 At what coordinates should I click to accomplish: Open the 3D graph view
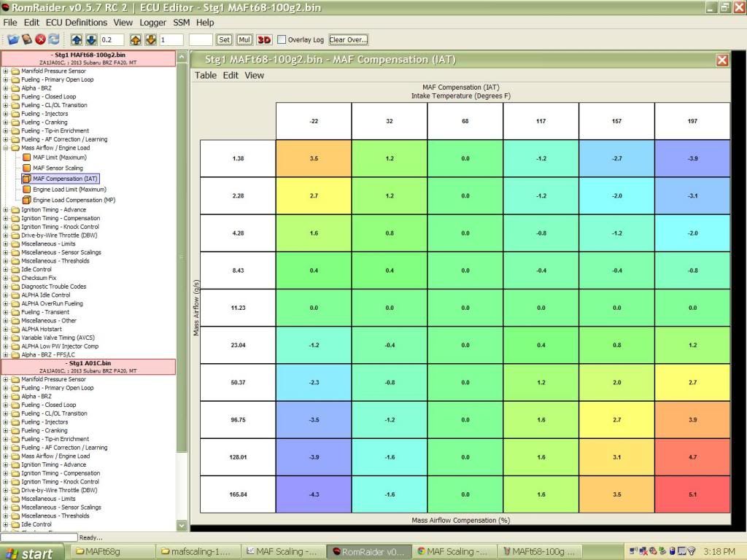coord(263,40)
